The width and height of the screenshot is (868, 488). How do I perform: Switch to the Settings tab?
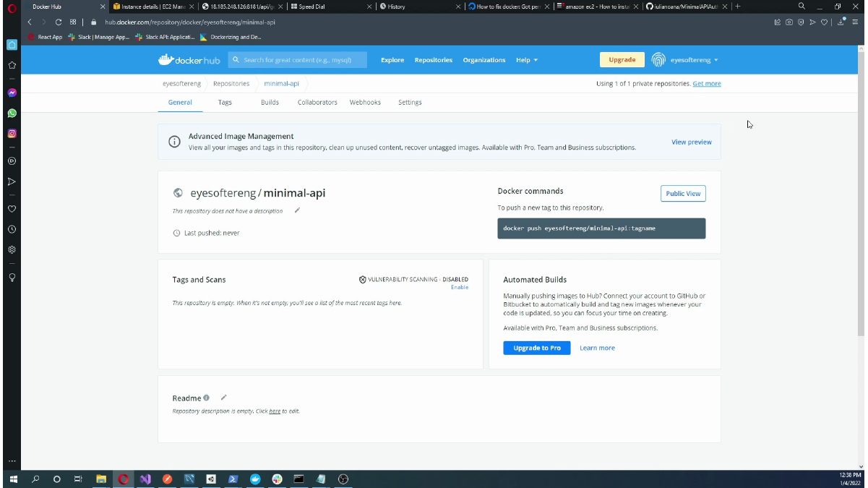point(410,103)
